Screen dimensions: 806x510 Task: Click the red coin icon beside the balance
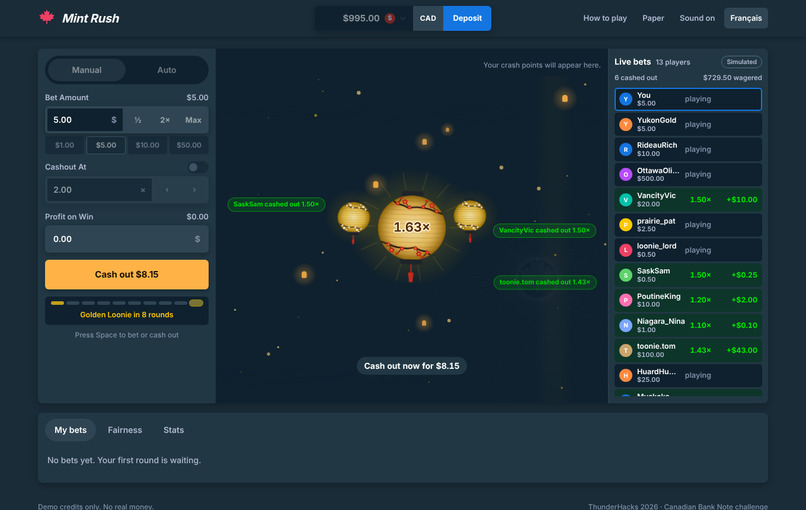tap(390, 18)
